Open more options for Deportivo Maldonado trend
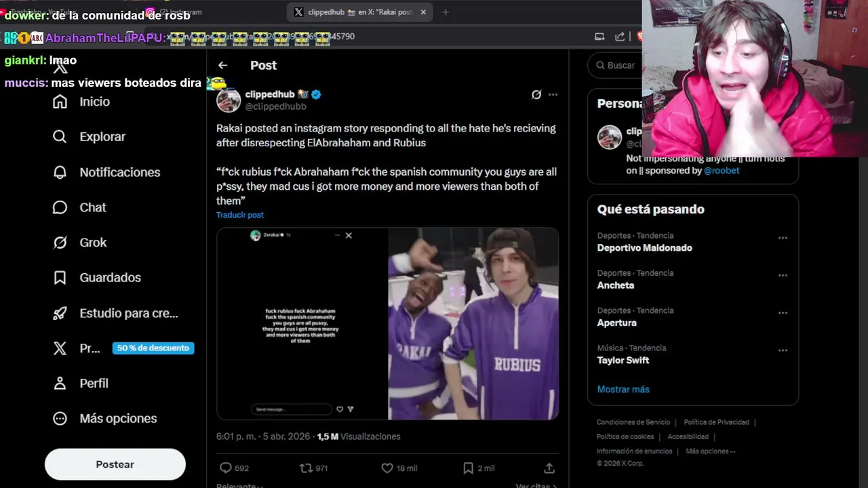This screenshot has width=868, height=488. point(783,238)
